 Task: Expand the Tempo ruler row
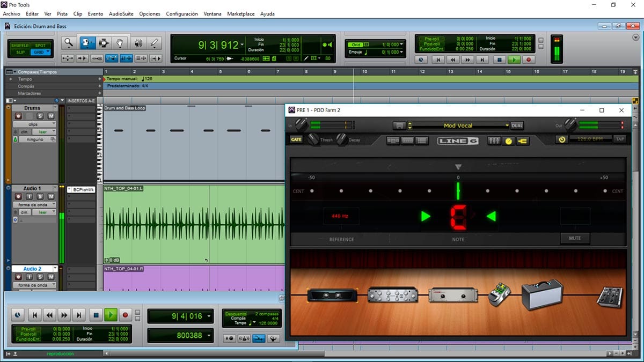coord(11,79)
